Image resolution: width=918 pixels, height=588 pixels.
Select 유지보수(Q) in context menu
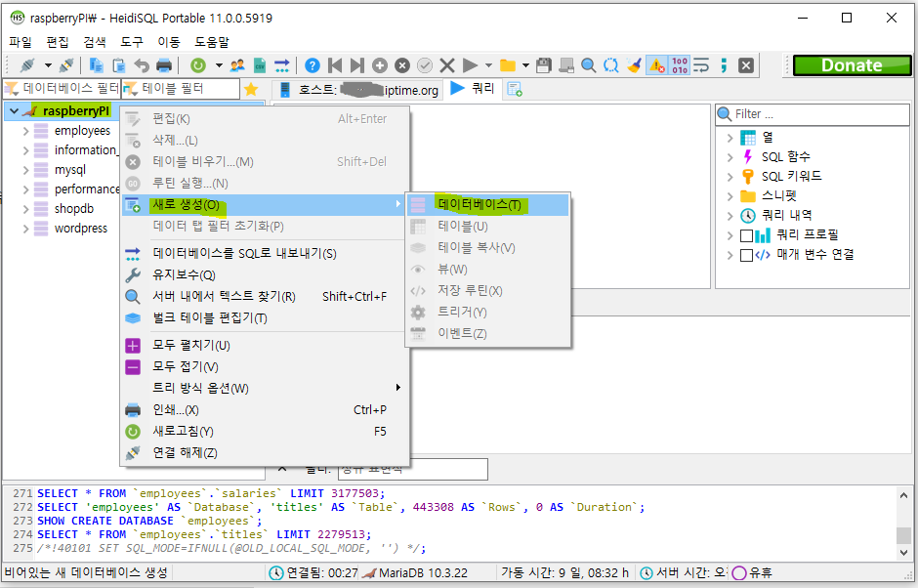coord(265,274)
